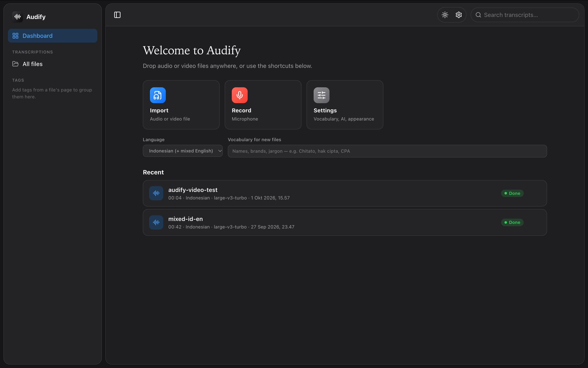
Task: Click the gray Settings sliders icon
Action: tap(321, 95)
